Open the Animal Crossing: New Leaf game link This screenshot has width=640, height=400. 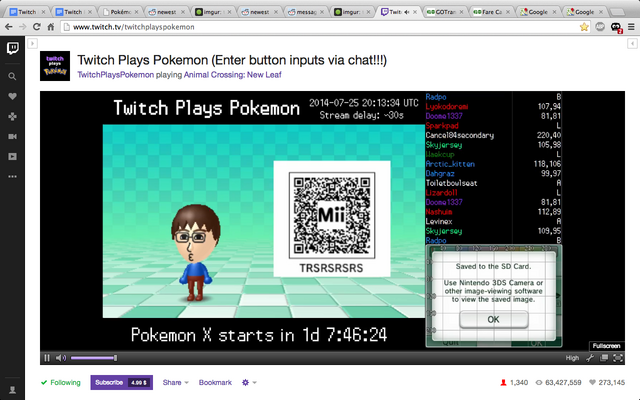(x=232, y=75)
